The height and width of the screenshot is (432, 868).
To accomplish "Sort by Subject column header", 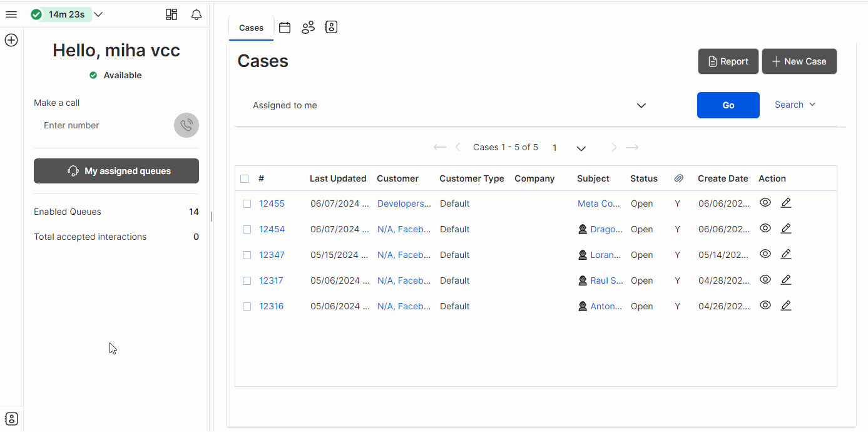I will coord(593,178).
